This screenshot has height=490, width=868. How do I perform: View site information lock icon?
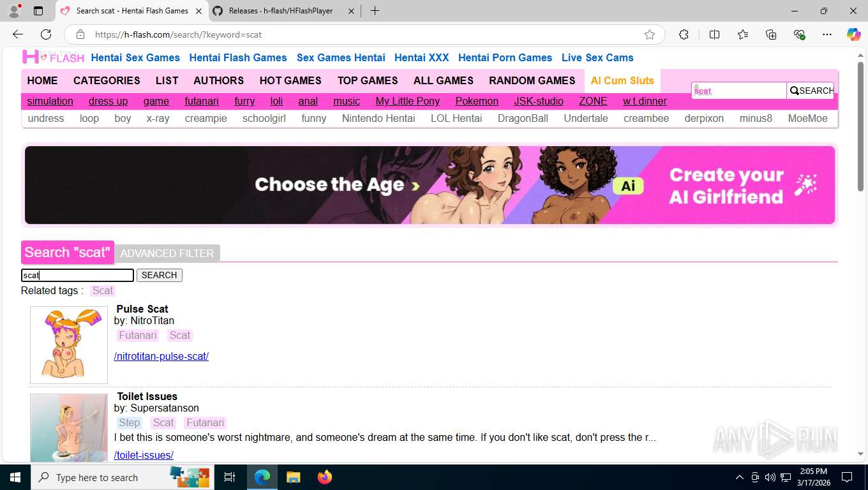tap(80, 34)
